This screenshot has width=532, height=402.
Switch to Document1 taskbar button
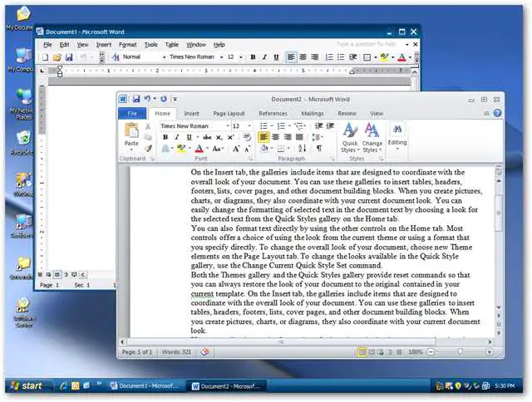coord(147,385)
